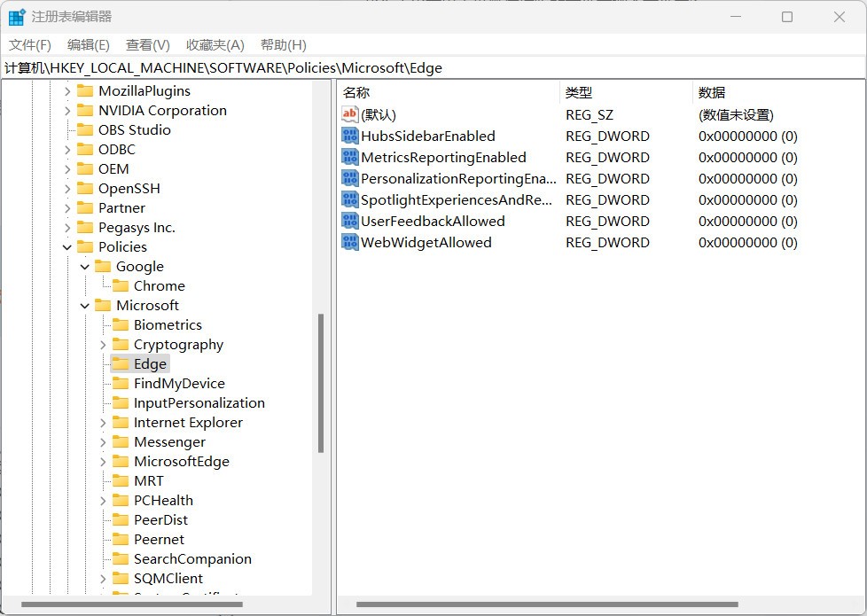Click the tree pane vertical scrollbar thumb
This screenshot has width=867, height=616.
coord(321,383)
